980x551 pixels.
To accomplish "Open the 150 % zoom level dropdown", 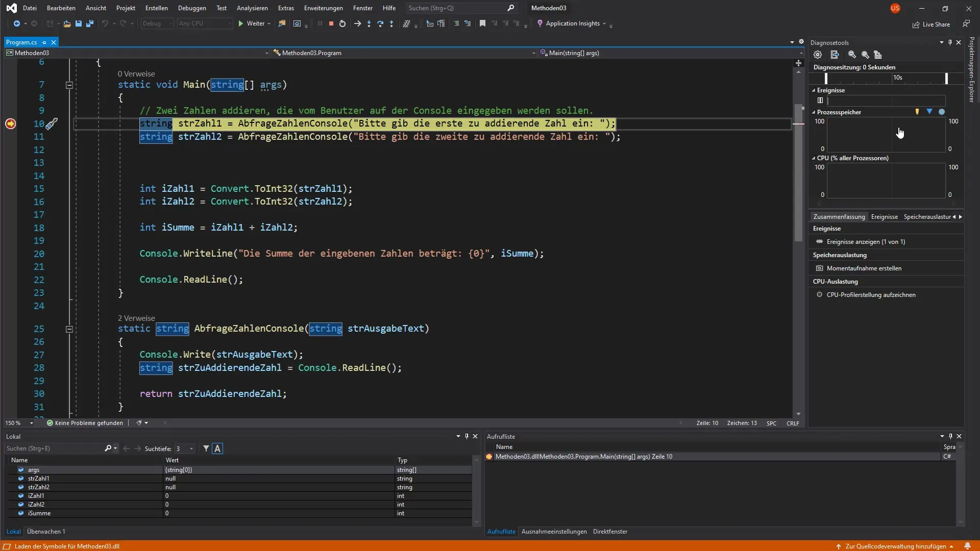I will click(x=31, y=423).
